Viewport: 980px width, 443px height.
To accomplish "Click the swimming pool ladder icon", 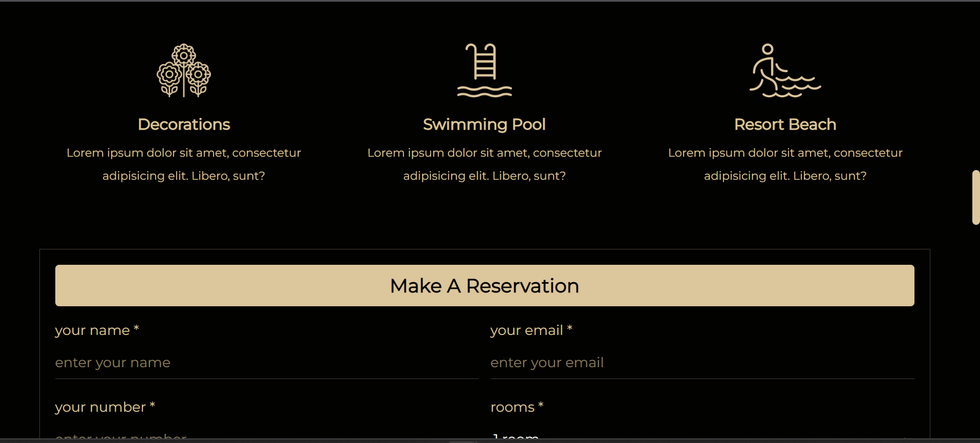I will (484, 71).
